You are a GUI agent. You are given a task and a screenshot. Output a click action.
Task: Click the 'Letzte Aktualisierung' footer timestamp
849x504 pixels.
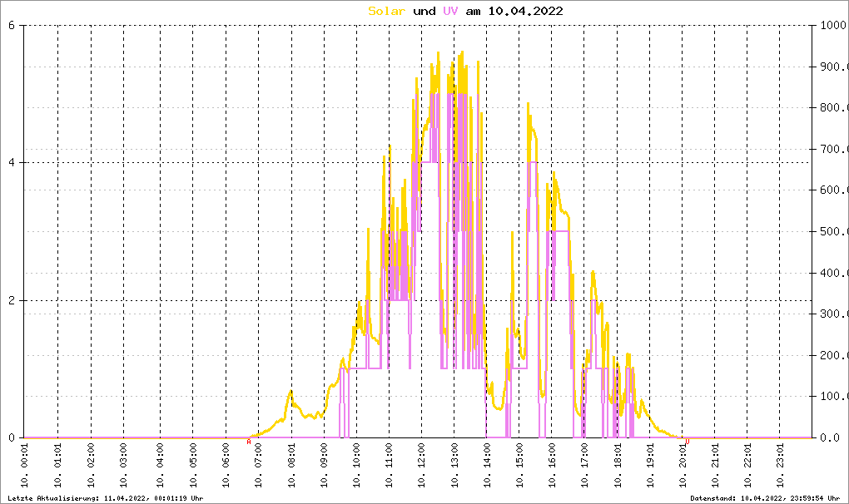106,498
